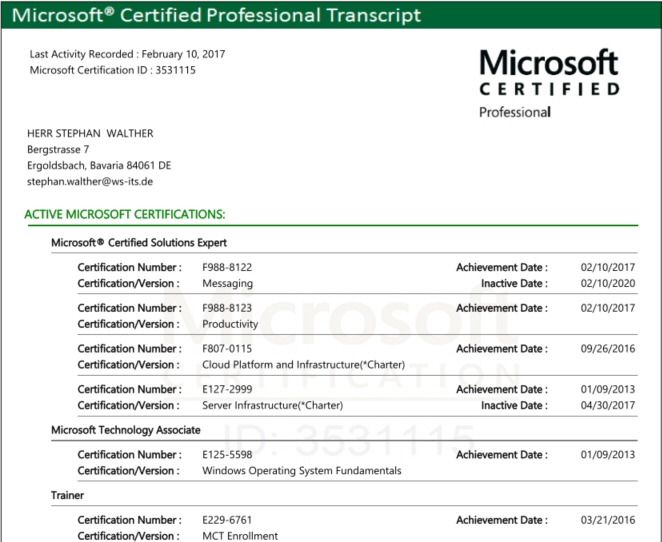This screenshot has height=542, width=662.
Task: Click Server Infrastructure achievement date 01/09/2013
Action: pos(608,389)
